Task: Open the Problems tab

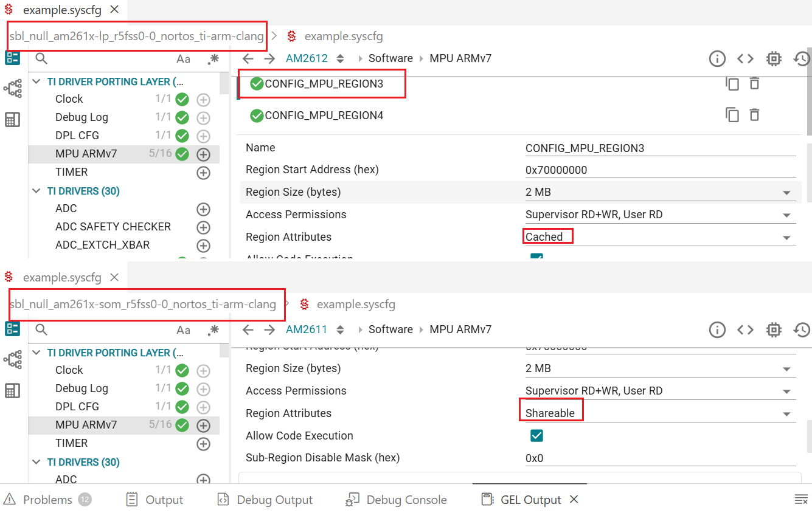Action: tap(47, 500)
